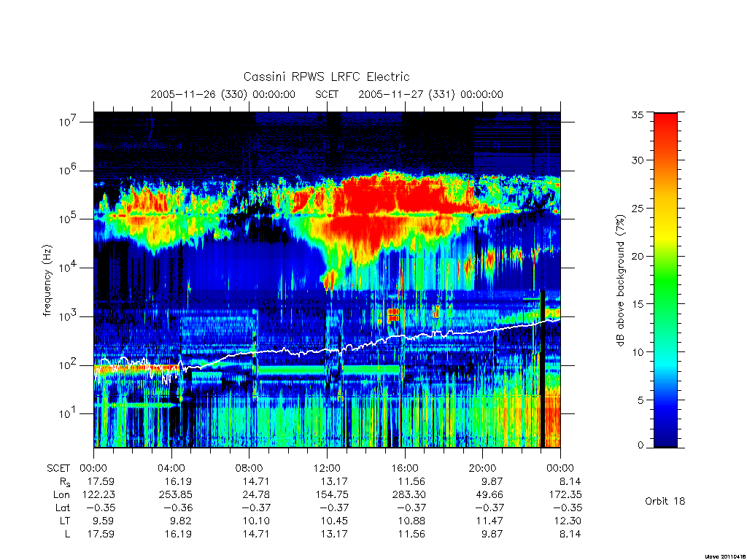Click the SCET time label '20:00'
The width and height of the screenshot is (747, 560).
point(483,468)
